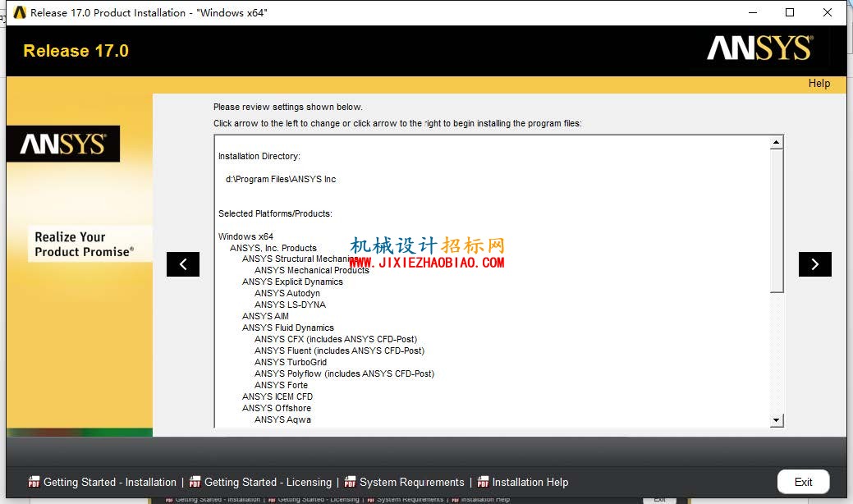Click the ANSYS logo in the left sidebar
853x504 pixels.
pyautogui.click(x=63, y=144)
